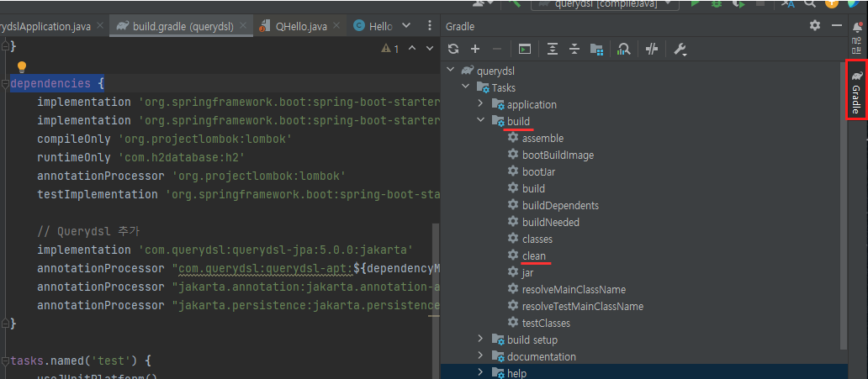Viewport: 868px width, 379px height.
Task: Close the QHello.java tab
Action: pyautogui.click(x=338, y=26)
